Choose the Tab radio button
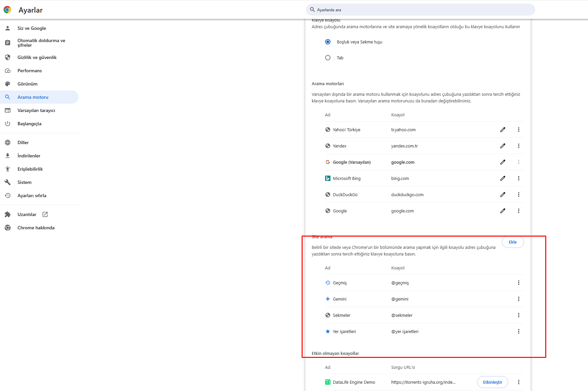The height and width of the screenshot is (391, 588). 328,58
